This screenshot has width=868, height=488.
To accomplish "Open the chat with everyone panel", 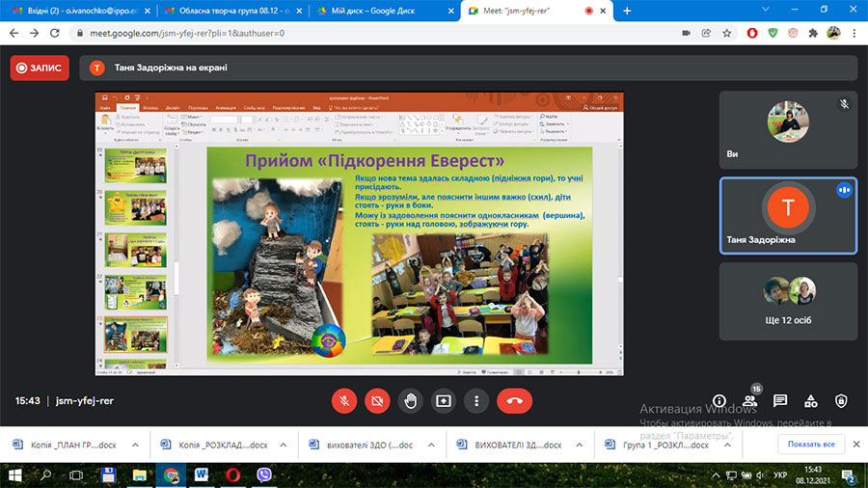I will [780, 401].
